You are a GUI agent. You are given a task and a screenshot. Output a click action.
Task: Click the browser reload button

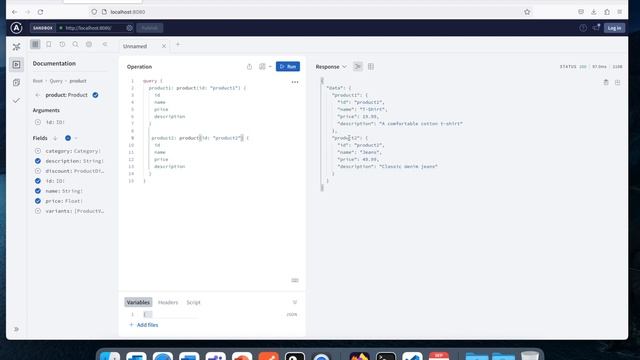[x=40, y=12]
